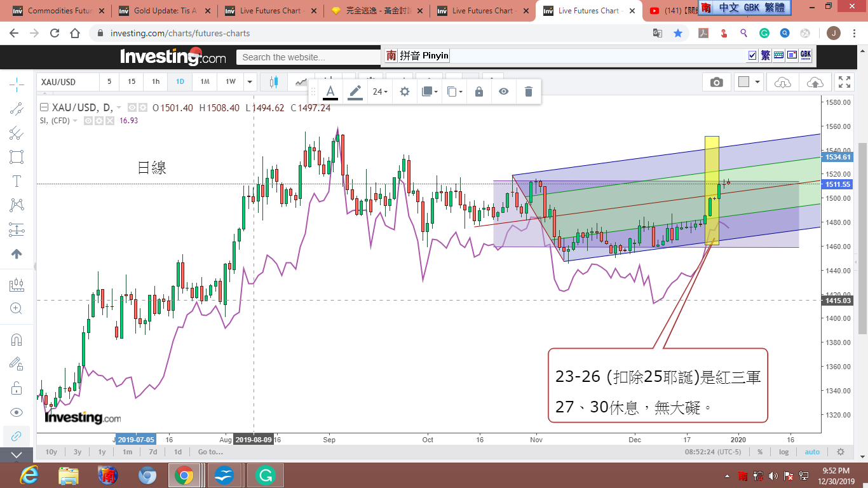Enter fullscreen chart mode
The height and width of the screenshot is (488, 868).
pyautogui.click(x=844, y=82)
